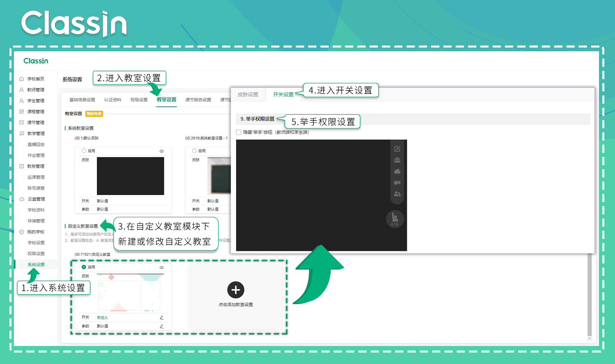Open 学生管理 in the sidebar
The image size is (615, 364).
coord(36,100)
